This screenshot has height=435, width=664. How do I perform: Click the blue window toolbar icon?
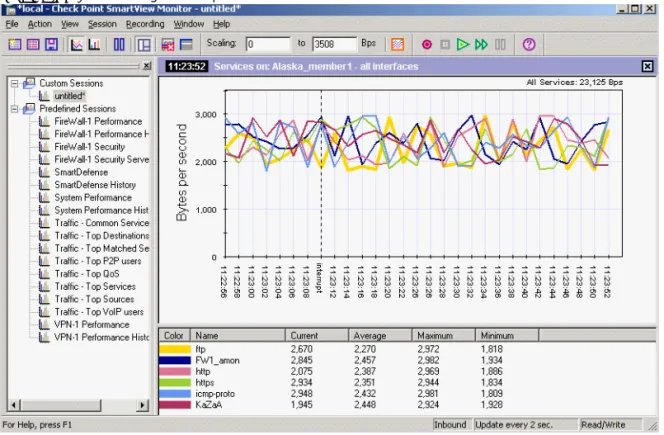coord(186,44)
